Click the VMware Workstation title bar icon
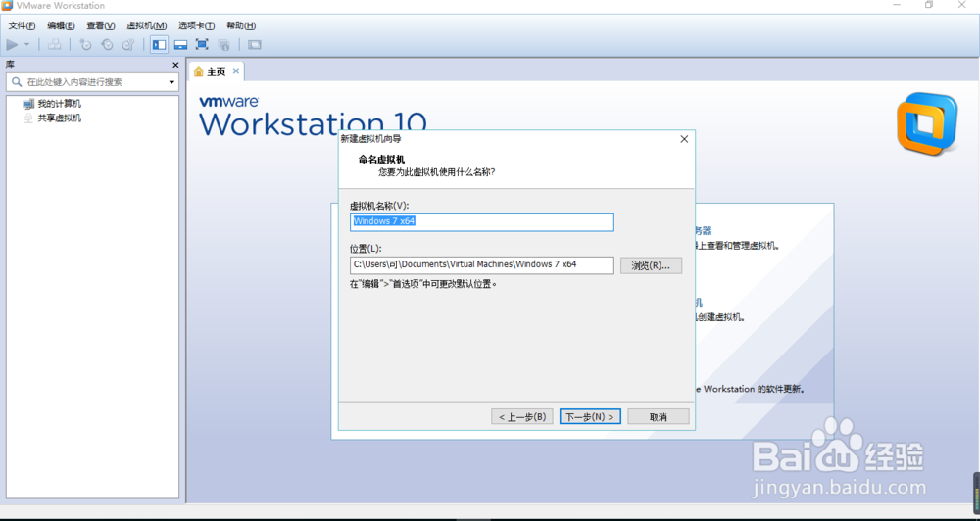 pos(8,6)
